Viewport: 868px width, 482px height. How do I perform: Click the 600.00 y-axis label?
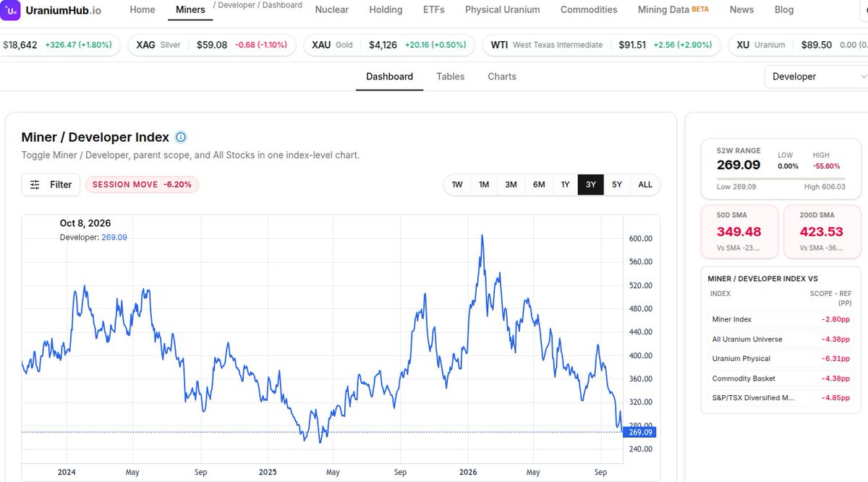tap(641, 239)
